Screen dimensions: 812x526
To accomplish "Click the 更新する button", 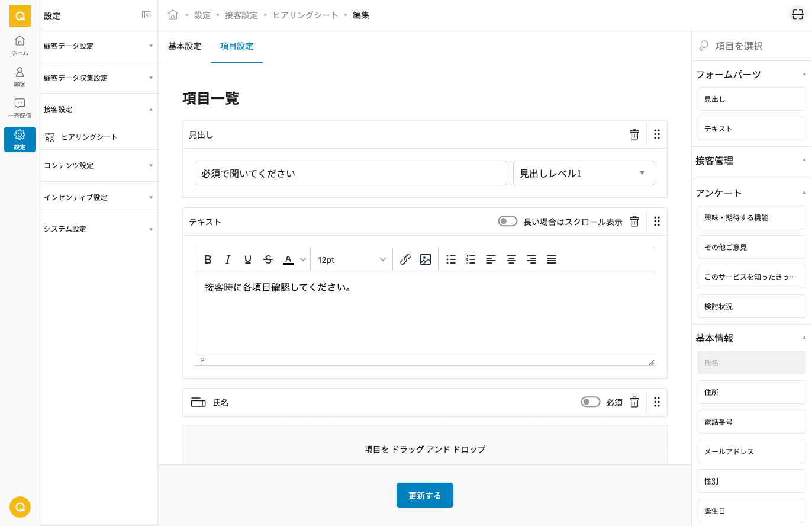I will [424, 495].
